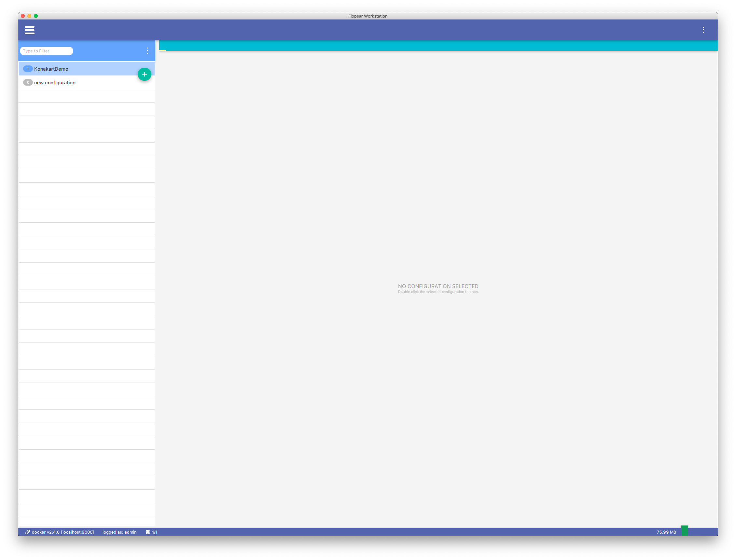The width and height of the screenshot is (736, 560).
Task: Click the docker connection link icon
Action: click(28, 532)
